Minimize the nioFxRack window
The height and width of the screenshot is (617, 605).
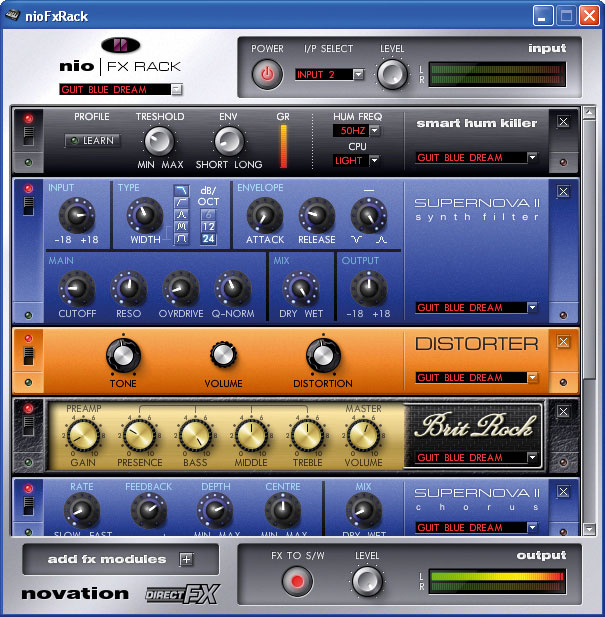(543, 16)
